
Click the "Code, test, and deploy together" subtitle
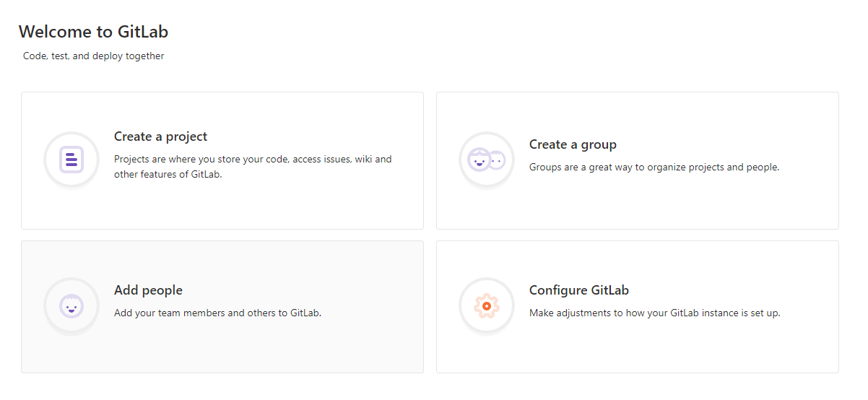[93, 56]
